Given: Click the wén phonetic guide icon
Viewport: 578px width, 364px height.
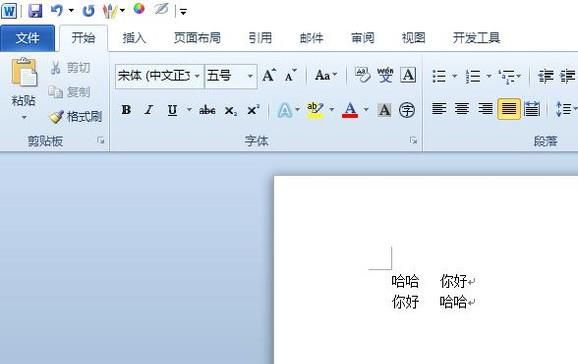Looking at the screenshot, I should tap(385, 75).
